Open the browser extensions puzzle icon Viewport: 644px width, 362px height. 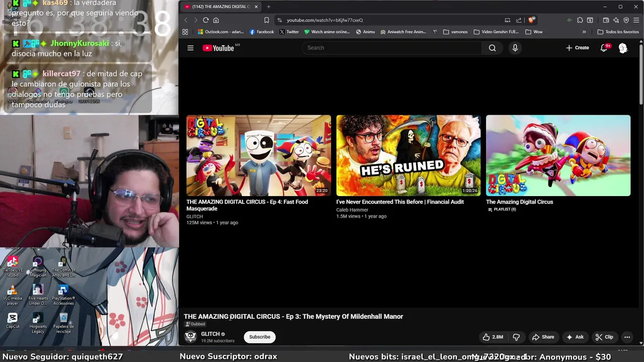pos(580,20)
